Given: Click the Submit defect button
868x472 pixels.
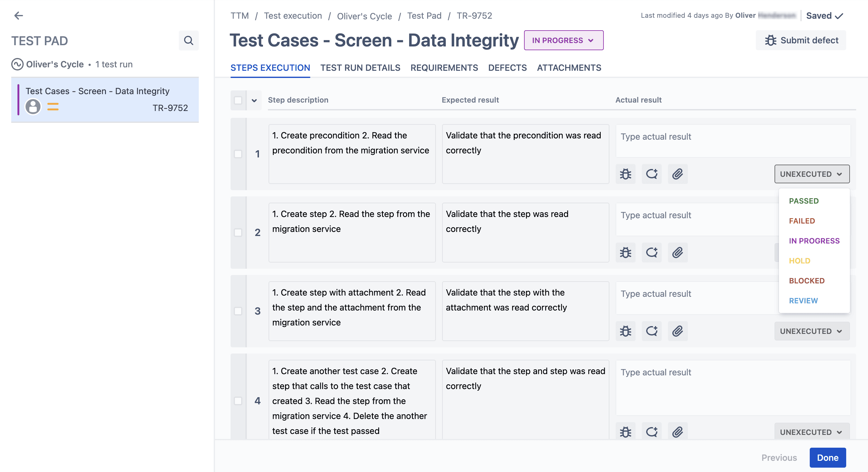Looking at the screenshot, I should point(801,41).
